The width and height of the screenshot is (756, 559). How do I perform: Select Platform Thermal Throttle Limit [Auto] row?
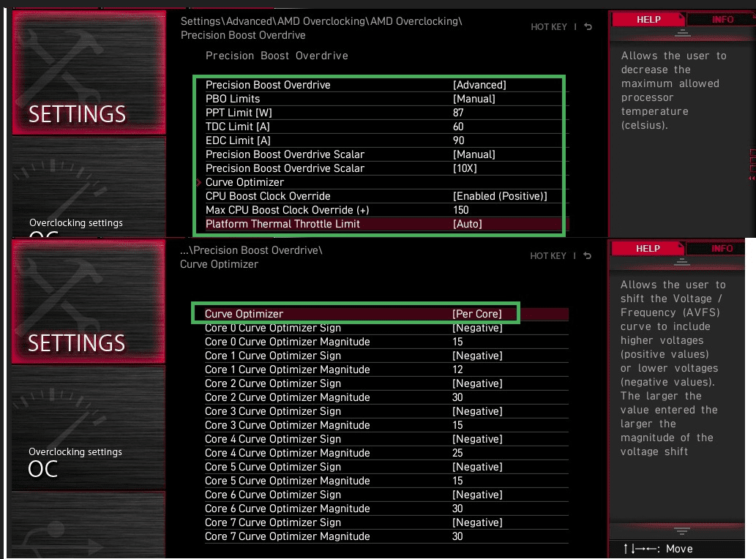pyautogui.click(x=387, y=224)
